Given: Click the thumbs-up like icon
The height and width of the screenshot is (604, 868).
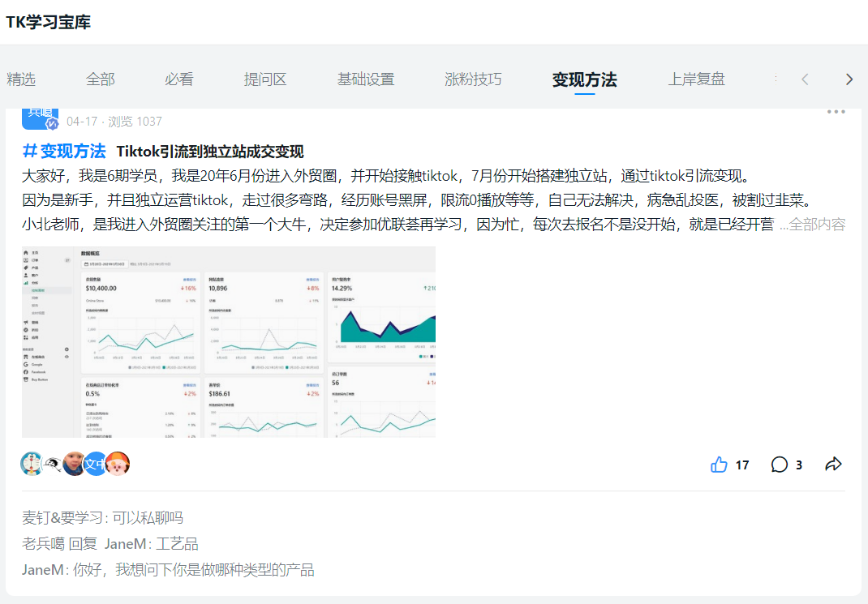Looking at the screenshot, I should tap(719, 465).
